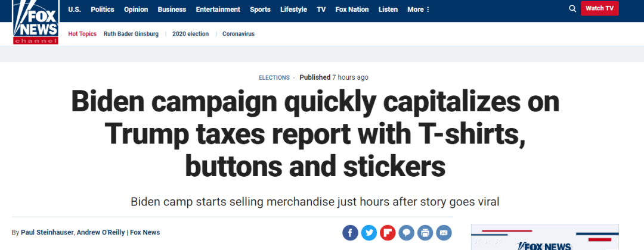View author Paul Steinhauser's page
This screenshot has width=644, height=250.
tap(47, 232)
